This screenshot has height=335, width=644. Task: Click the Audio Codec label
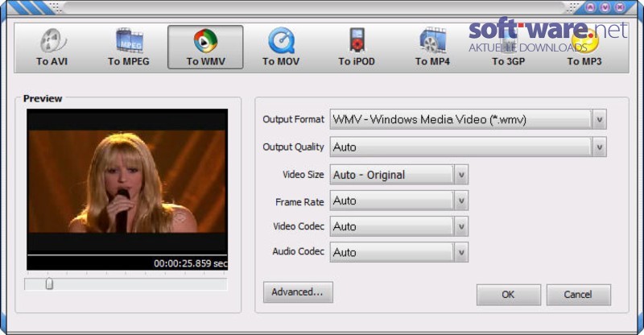[x=298, y=251]
